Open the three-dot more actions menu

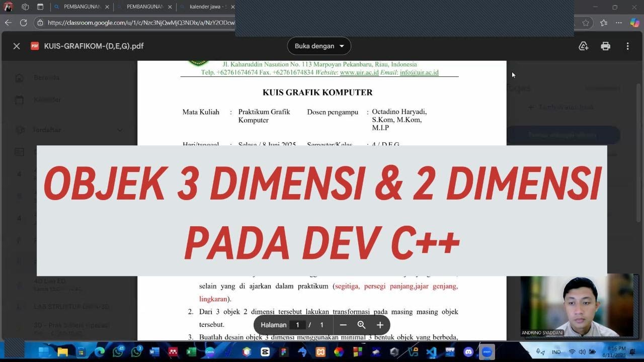click(627, 46)
